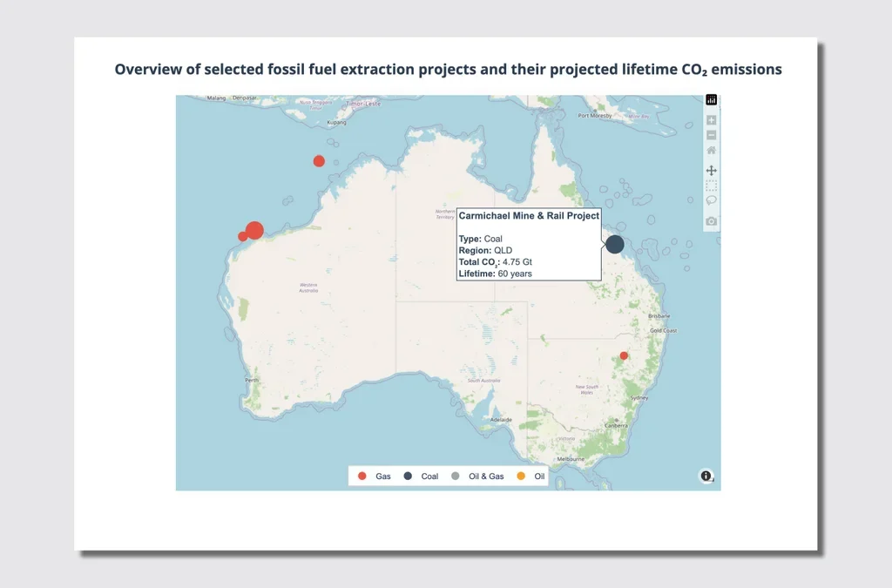The height and width of the screenshot is (588, 892).
Task: Click the Western Australia map label
Action: coord(308,287)
